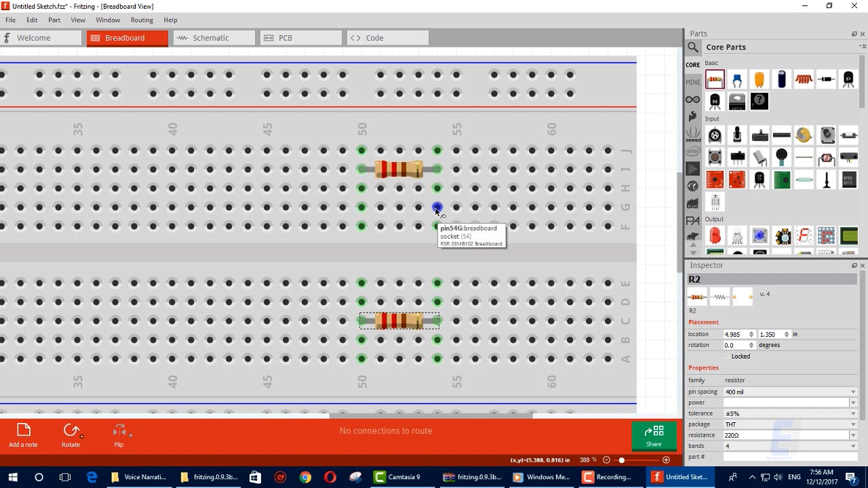
Task: Open the Part menu
Action: tap(54, 20)
